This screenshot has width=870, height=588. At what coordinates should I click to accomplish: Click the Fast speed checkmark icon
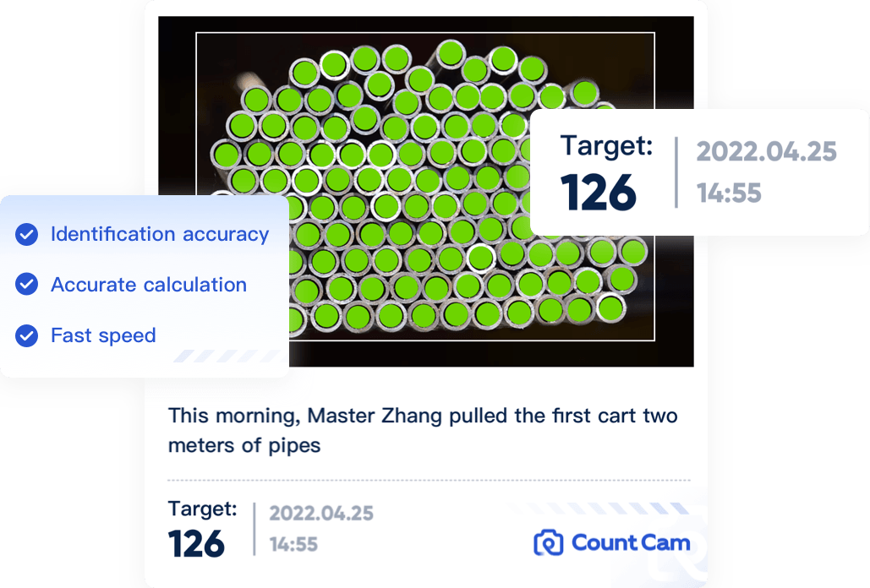27,336
